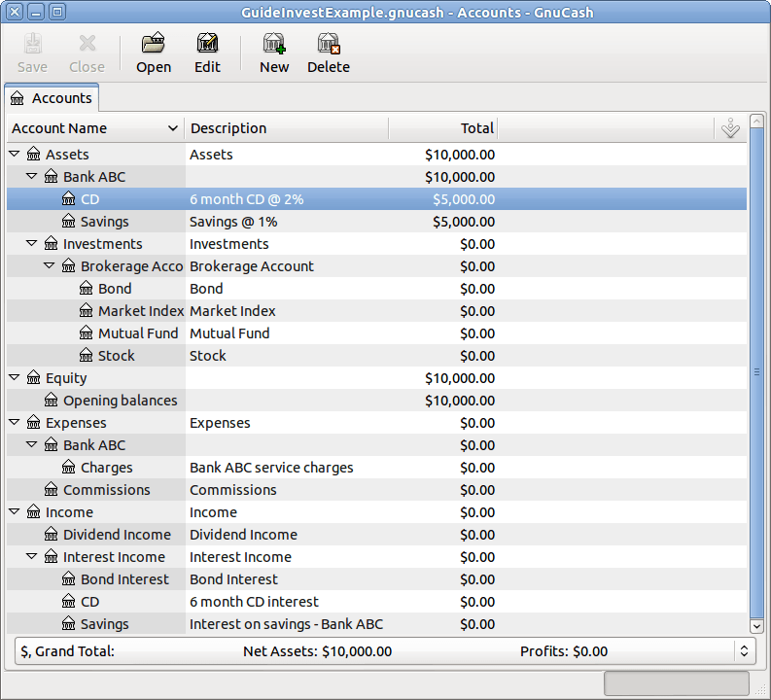Click the status bar progress box

click(x=676, y=683)
